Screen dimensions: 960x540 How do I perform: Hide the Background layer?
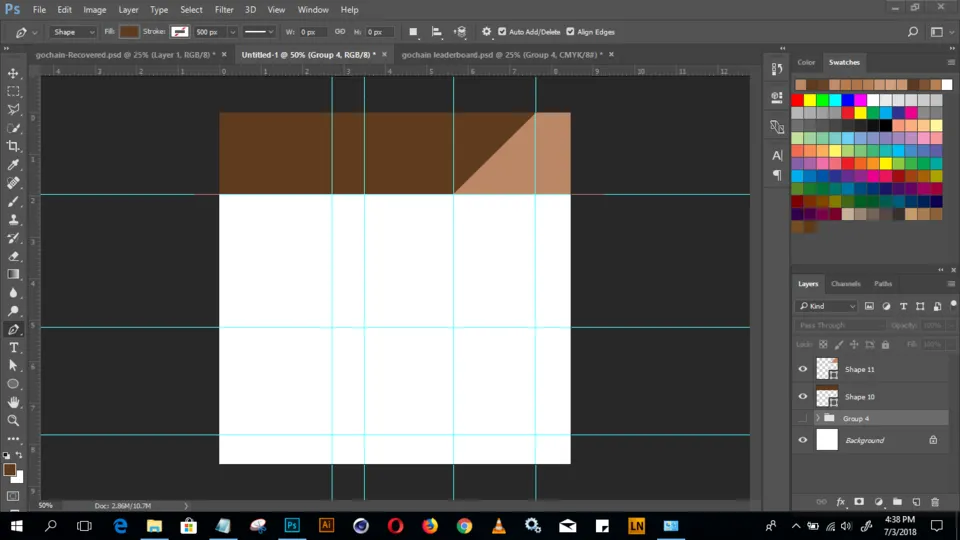(803, 440)
